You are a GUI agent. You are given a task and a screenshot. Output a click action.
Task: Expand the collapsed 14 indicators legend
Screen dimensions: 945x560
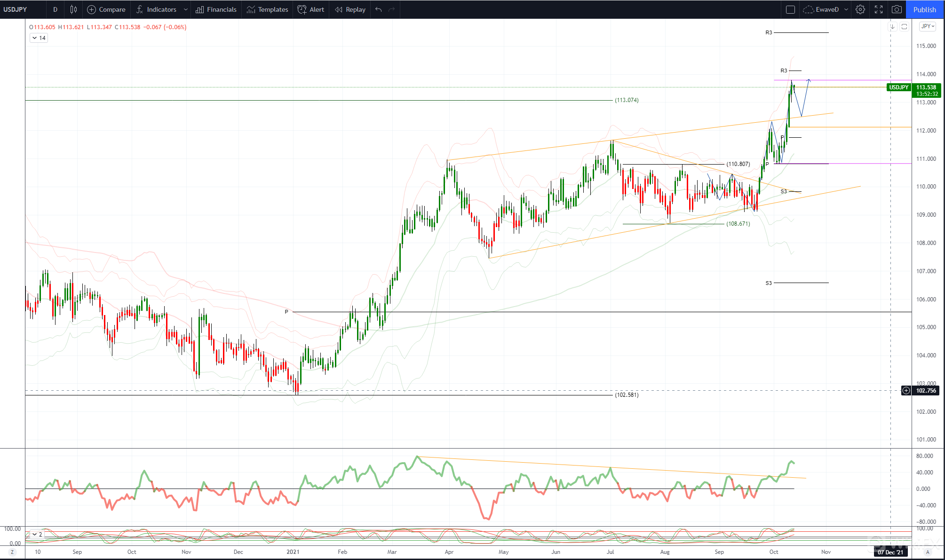click(x=39, y=38)
